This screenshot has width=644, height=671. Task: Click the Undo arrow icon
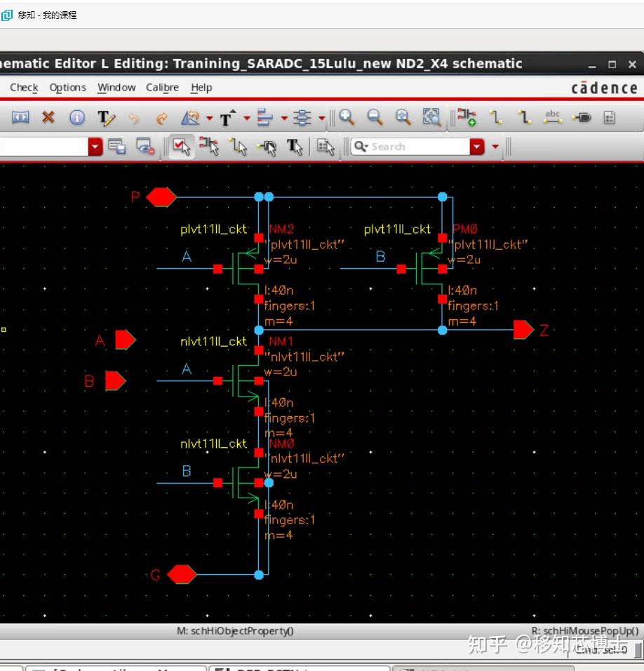[134, 118]
